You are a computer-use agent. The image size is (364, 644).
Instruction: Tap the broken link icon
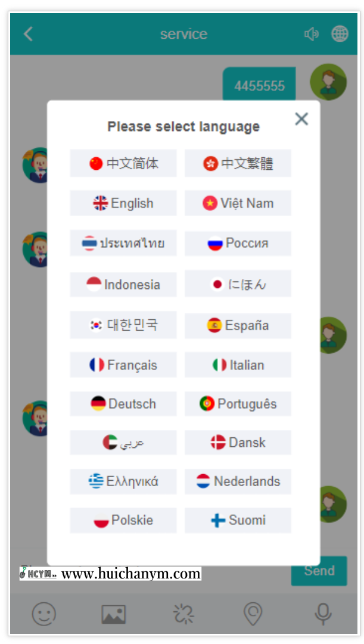pyautogui.click(x=183, y=613)
